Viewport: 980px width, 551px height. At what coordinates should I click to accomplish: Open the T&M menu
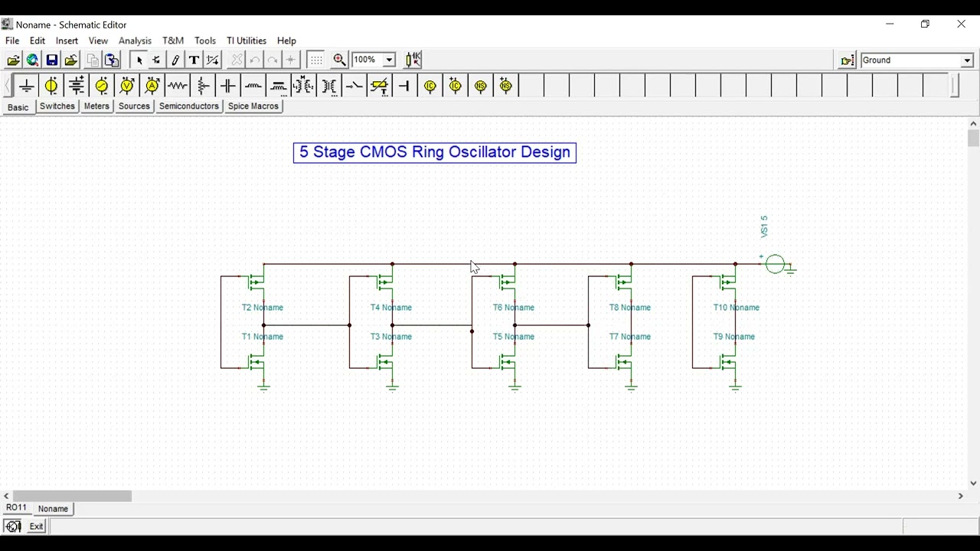[173, 41]
